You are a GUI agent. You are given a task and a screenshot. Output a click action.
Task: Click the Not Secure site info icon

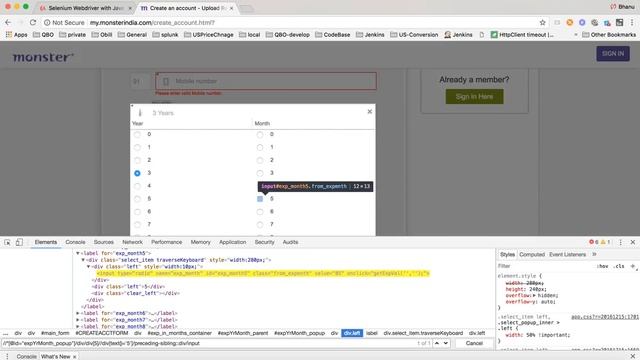pyautogui.click(x=47, y=22)
